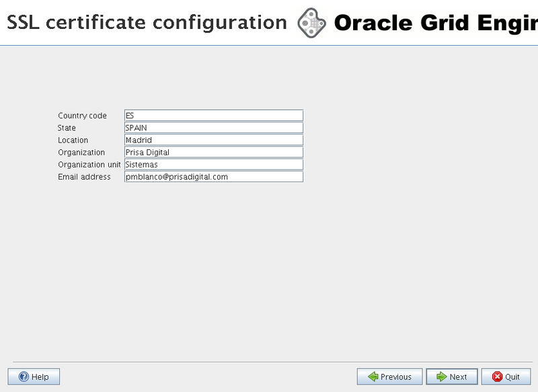Image resolution: width=538 pixels, height=392 pixels.
Task: Focus the Country code field
Action: coord(214,116)
